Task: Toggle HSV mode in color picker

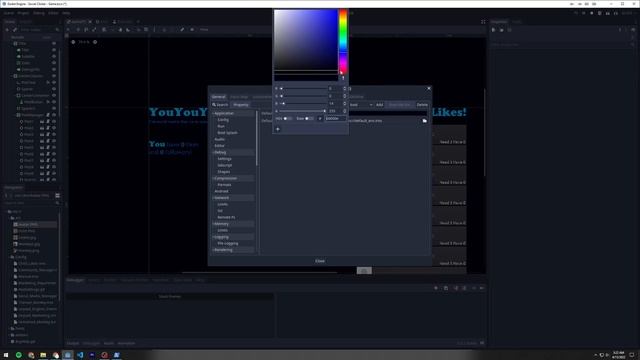Action: pos(287,118)
